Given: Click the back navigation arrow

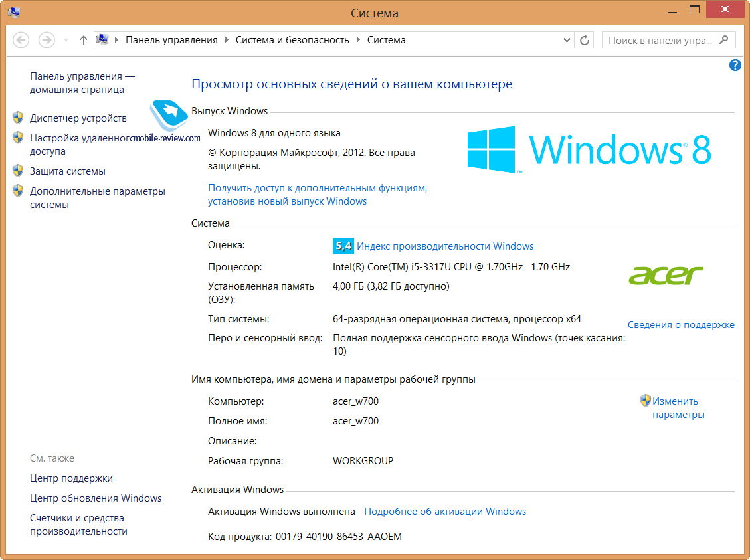Looking at the screenshot, I should [x=21, y=40].
